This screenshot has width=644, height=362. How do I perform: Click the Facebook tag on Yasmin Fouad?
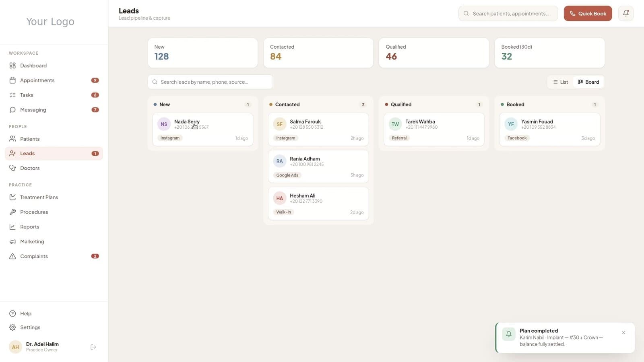(517, 138)
